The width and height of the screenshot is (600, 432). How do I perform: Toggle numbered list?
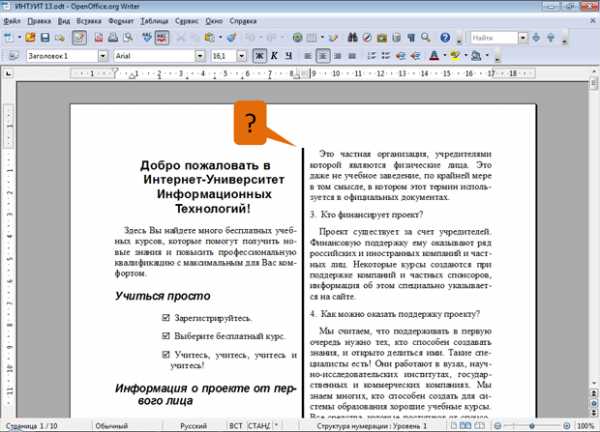tap(371, 56)
